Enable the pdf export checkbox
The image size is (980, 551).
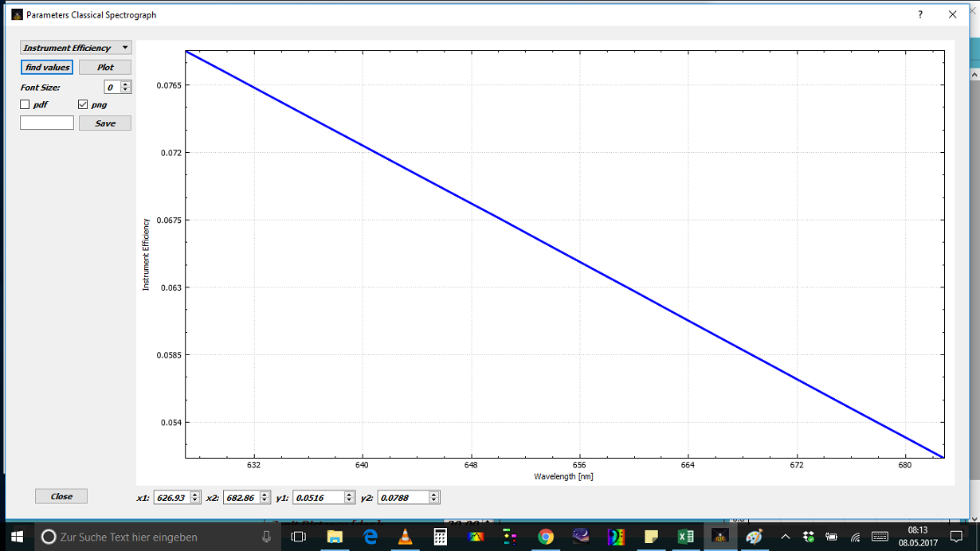(25, 104)
